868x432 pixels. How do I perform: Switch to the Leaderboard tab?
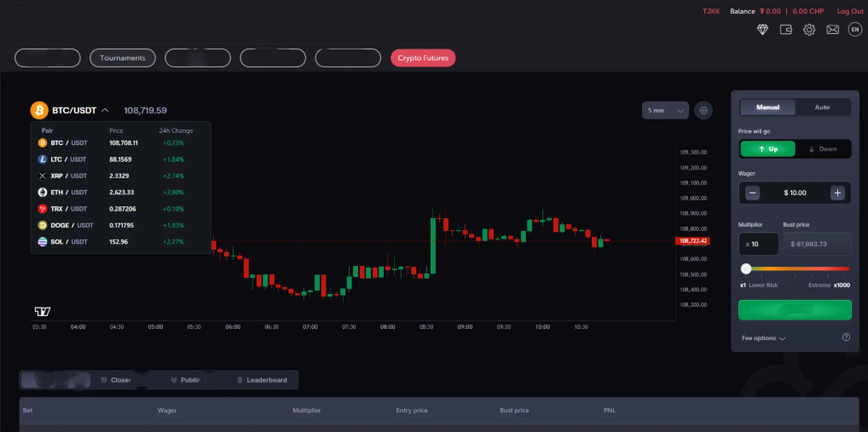point(262,380)
